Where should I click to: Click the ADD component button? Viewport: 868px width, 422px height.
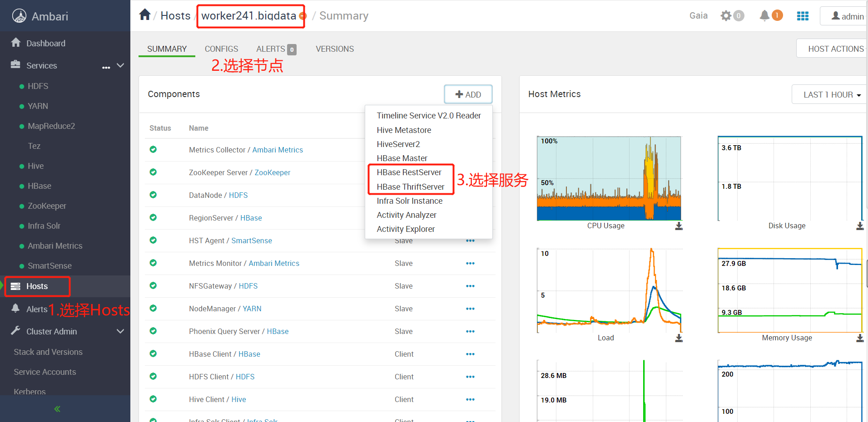tap(468, 94)
